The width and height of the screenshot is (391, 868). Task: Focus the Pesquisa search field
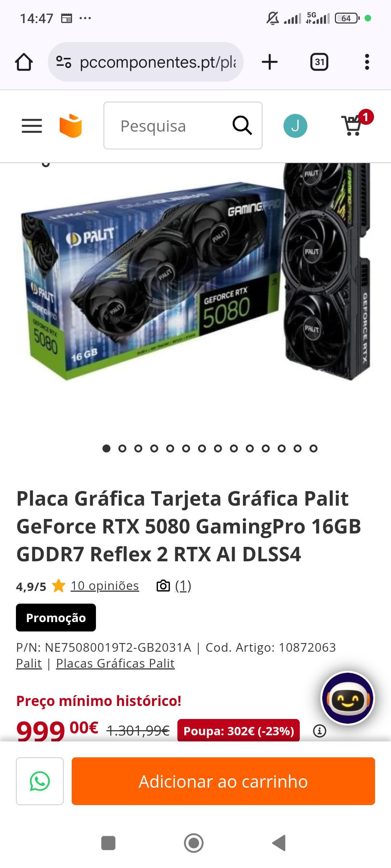click(167, 125)
